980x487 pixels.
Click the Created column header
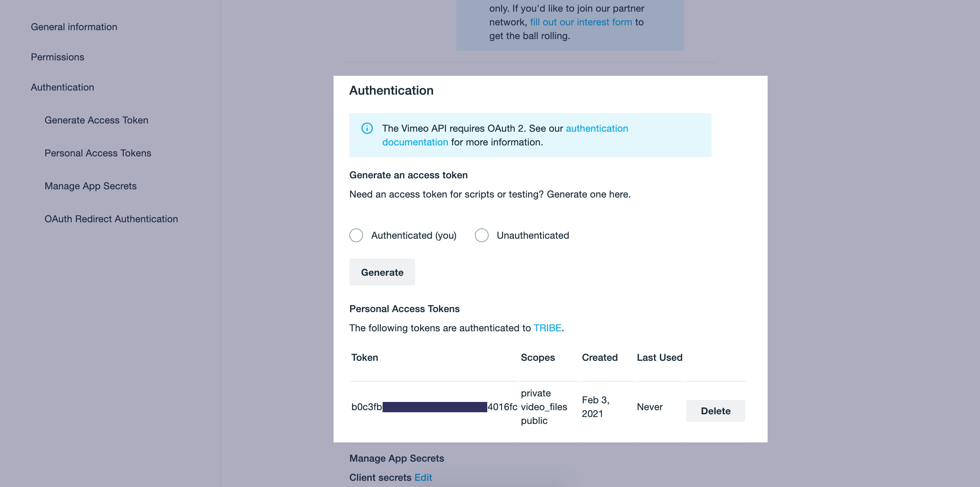coord(599,357)
